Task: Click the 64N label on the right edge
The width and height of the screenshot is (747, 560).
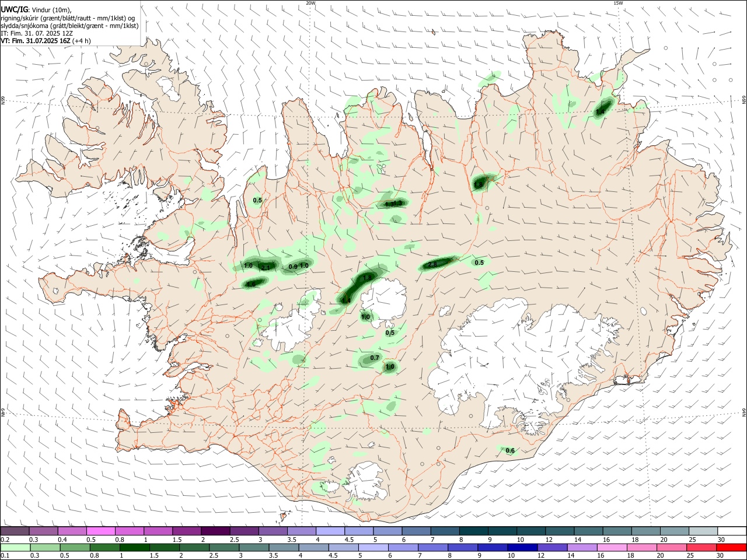Action: (744, 412)
